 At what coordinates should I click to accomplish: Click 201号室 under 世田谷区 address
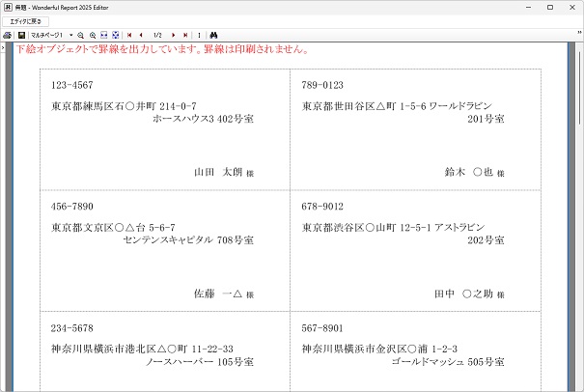coord(487,119)
